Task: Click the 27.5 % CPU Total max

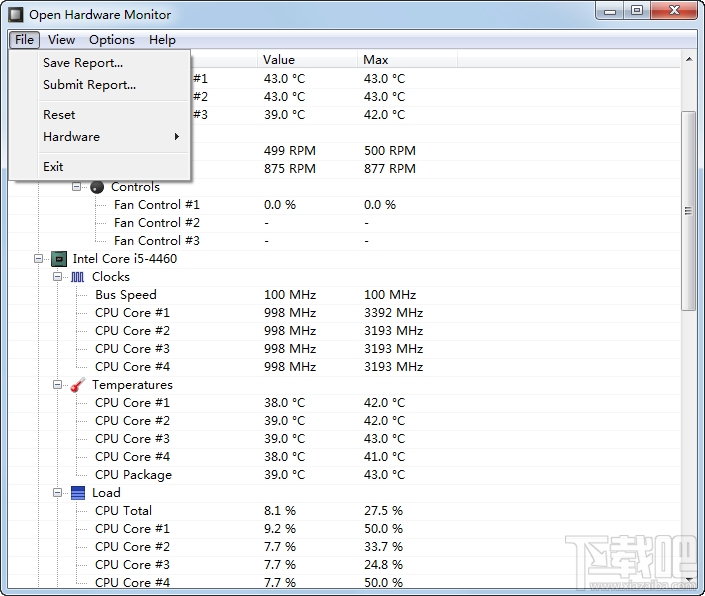Action: tap(384, 510)
